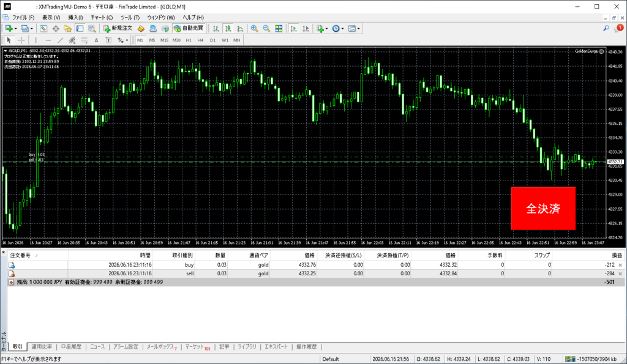This screenshot has height=364, width=627.
Task: Select the Crosshair tool
Action: (21, 40)
